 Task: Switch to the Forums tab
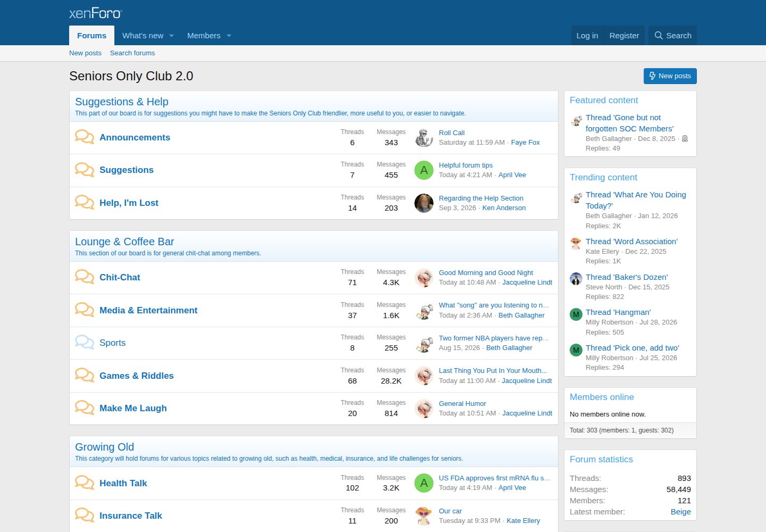91,36
